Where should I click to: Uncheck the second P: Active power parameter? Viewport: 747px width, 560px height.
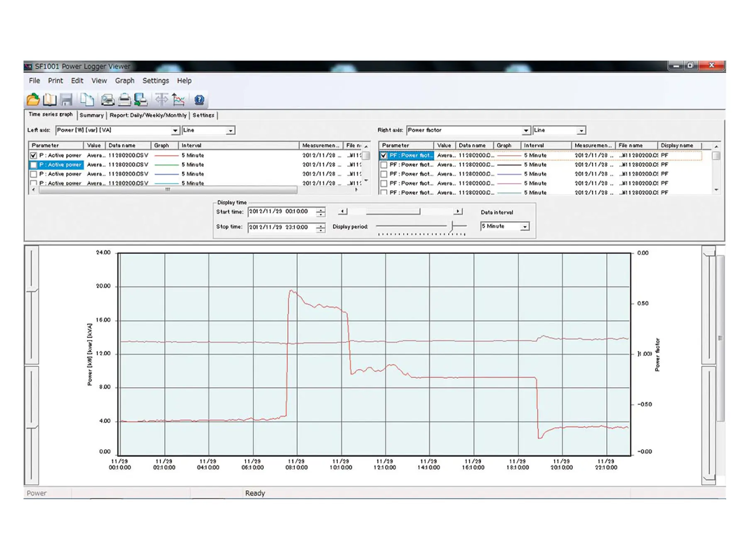(x=34, y=165)
